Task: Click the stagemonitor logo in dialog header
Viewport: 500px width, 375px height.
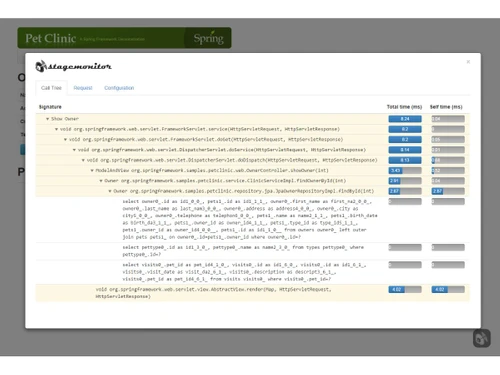Action: [73, 66]
